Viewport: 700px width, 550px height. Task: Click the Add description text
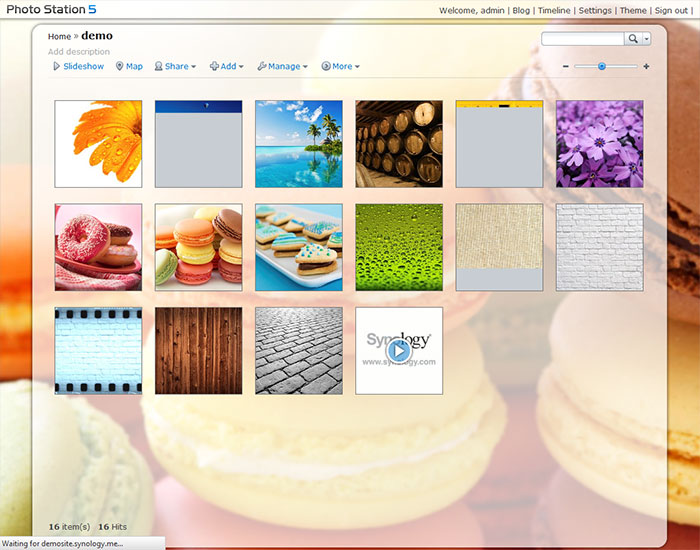(x=79, y=52)
